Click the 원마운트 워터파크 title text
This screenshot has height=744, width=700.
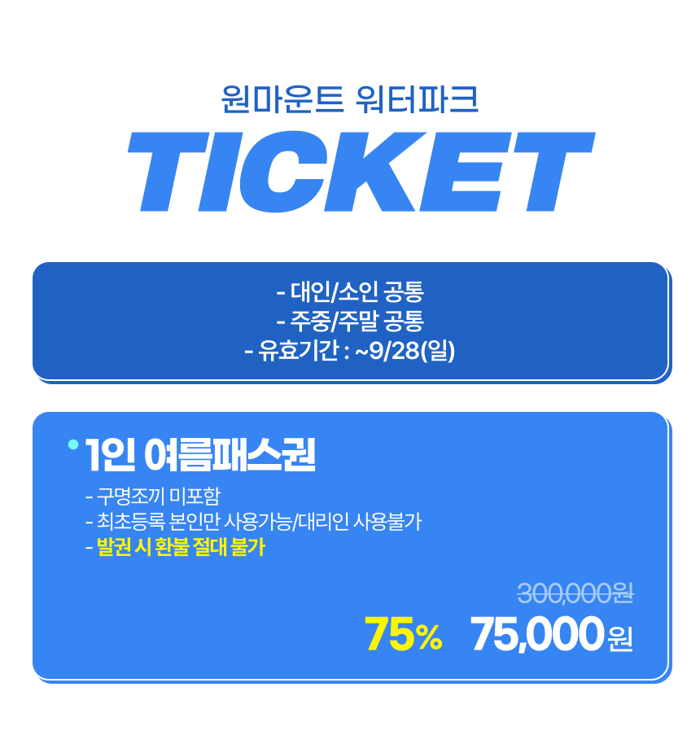[x=350, y=99]
